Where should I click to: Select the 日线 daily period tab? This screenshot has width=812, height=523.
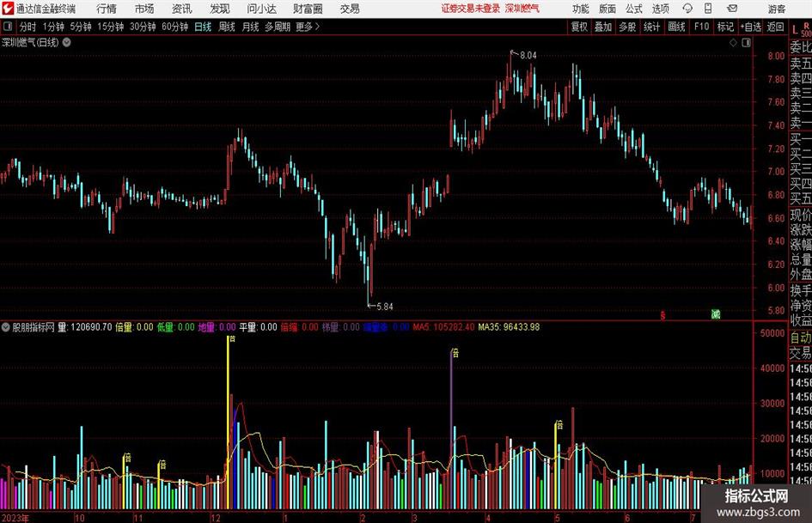pos(203,27)
